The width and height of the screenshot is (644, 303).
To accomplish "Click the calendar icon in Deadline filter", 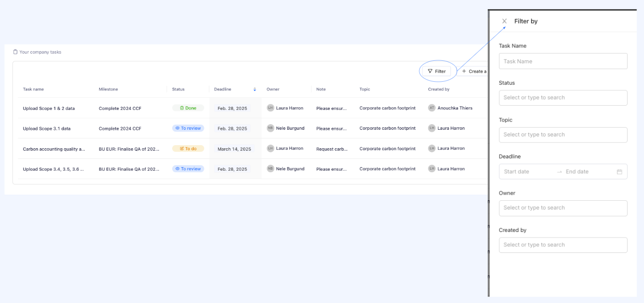I will (619, 172).
